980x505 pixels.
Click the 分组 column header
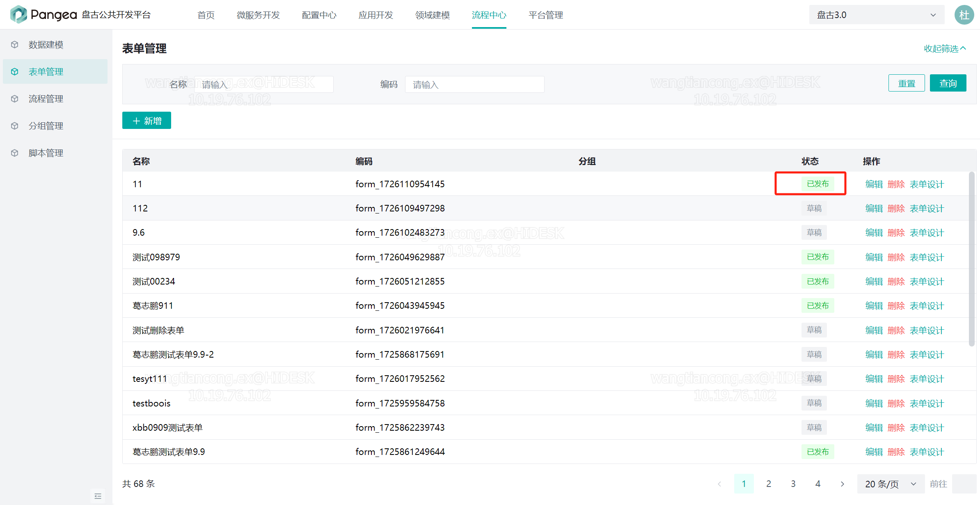(x=587, y=161)
